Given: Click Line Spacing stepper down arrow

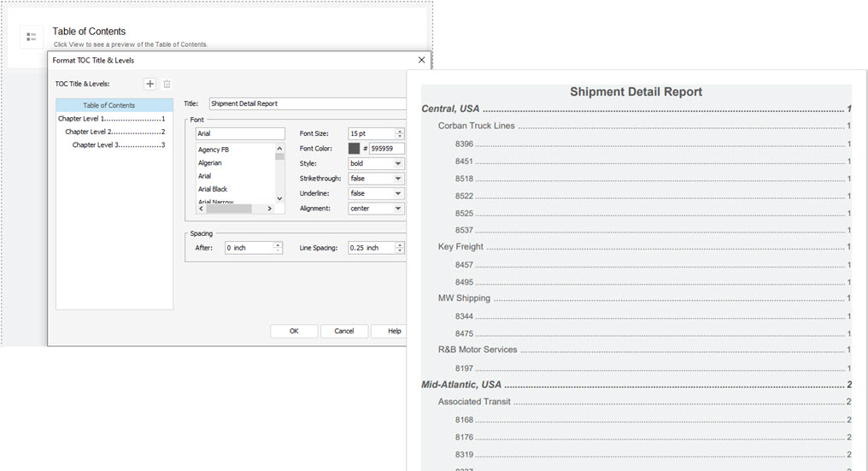Looking at the screenshot, I should (x=400, y=250).
